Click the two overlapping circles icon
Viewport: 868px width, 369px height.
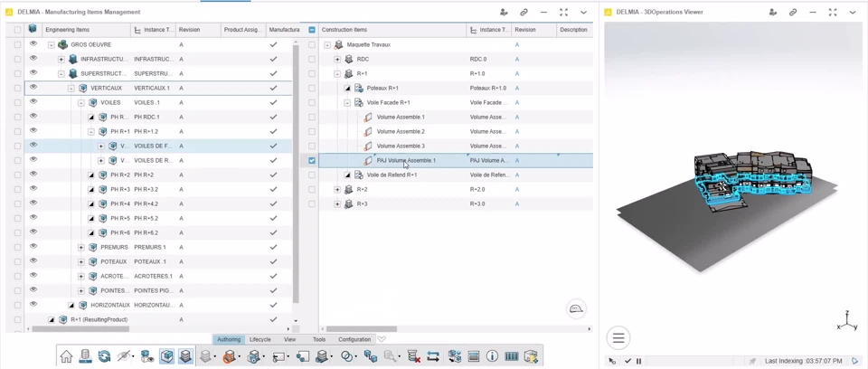pos(347,356)
